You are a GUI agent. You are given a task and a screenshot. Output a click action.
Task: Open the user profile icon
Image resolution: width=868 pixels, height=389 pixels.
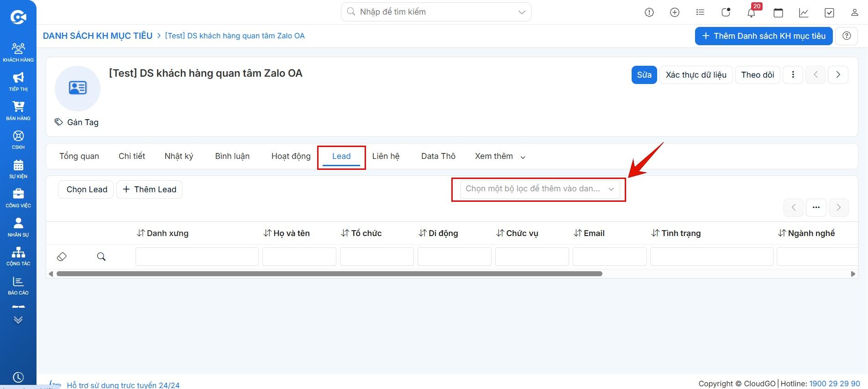coord(855,12)
